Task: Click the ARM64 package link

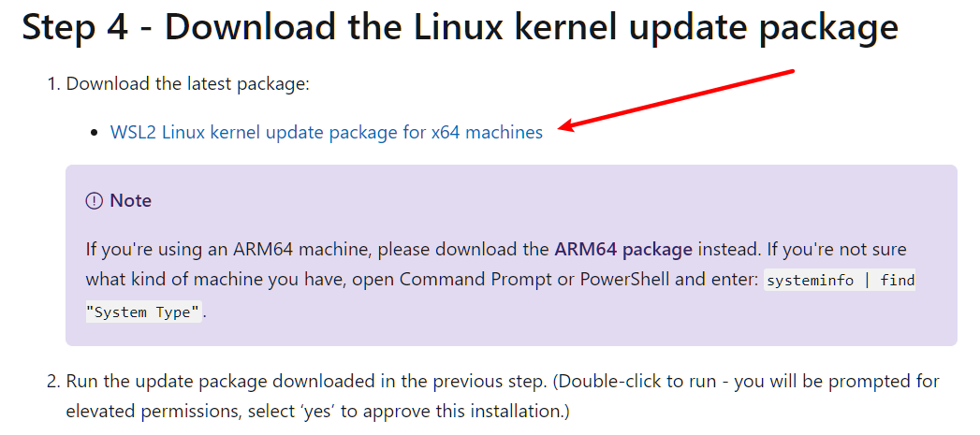Action: (622, 249)
